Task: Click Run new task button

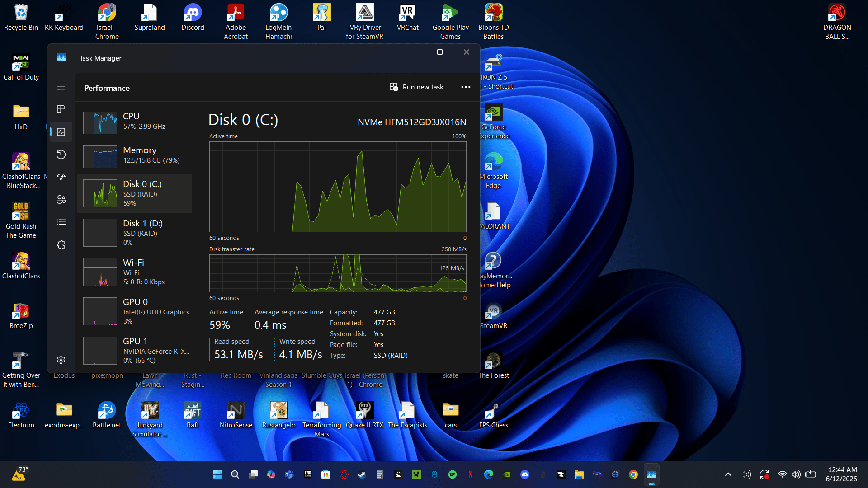Action: pos(416,87)
